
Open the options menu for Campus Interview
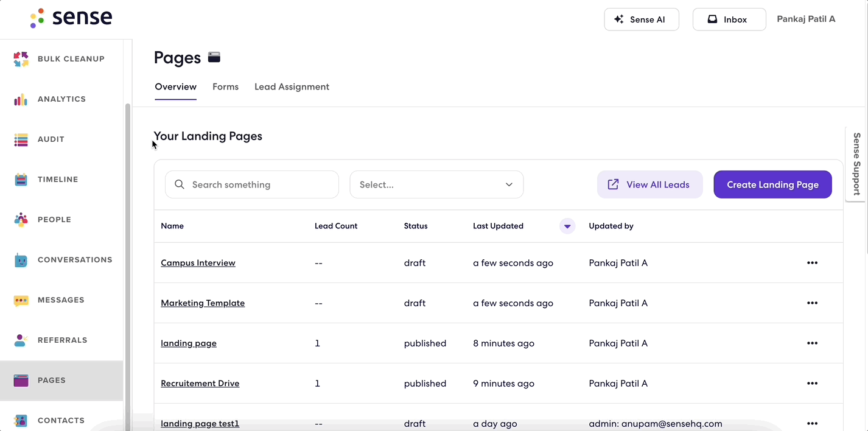812,263
